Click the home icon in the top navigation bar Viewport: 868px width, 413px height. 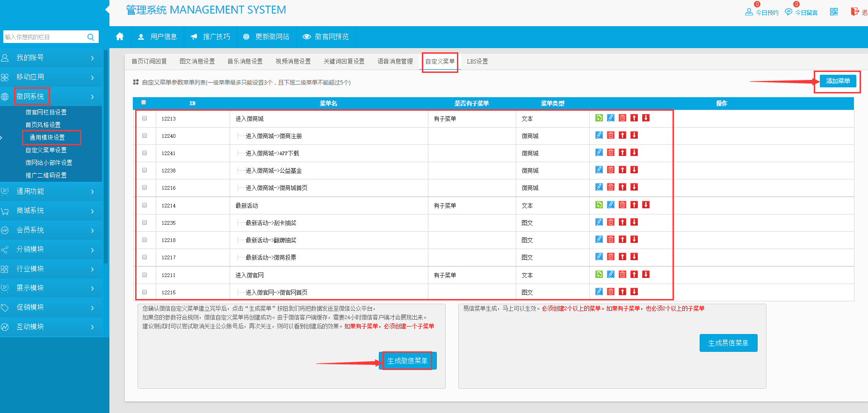click(x=120, y=36)
